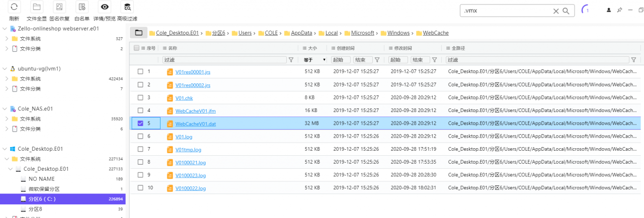The image size is (644, 218).
Task: Toggle the select-all header checkbox
Action: click(x=136, y=48)
